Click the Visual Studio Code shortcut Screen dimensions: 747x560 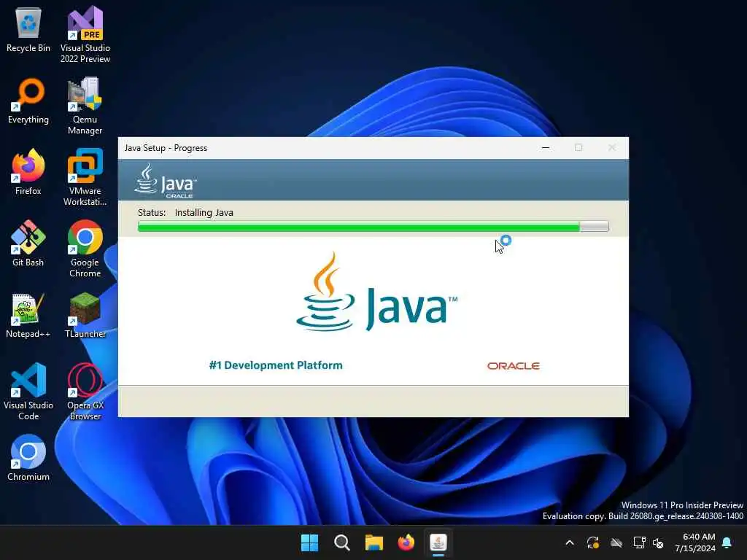(x=28, y=392)
